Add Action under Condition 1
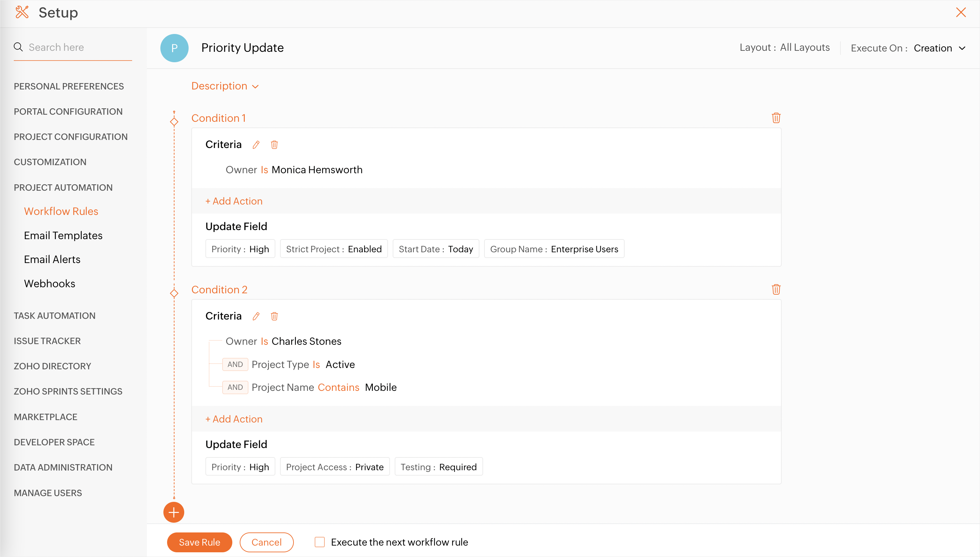 tap(234, 201)
